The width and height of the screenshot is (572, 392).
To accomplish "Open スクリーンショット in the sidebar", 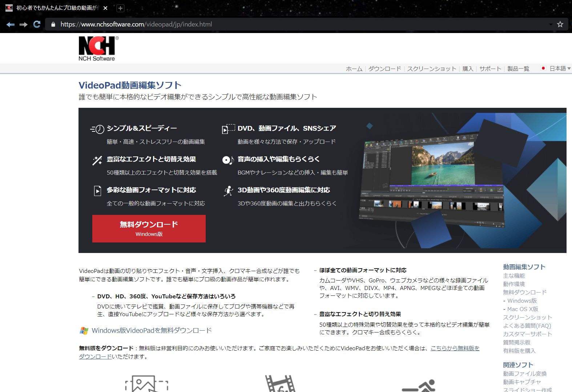I will tap(527, 318).
